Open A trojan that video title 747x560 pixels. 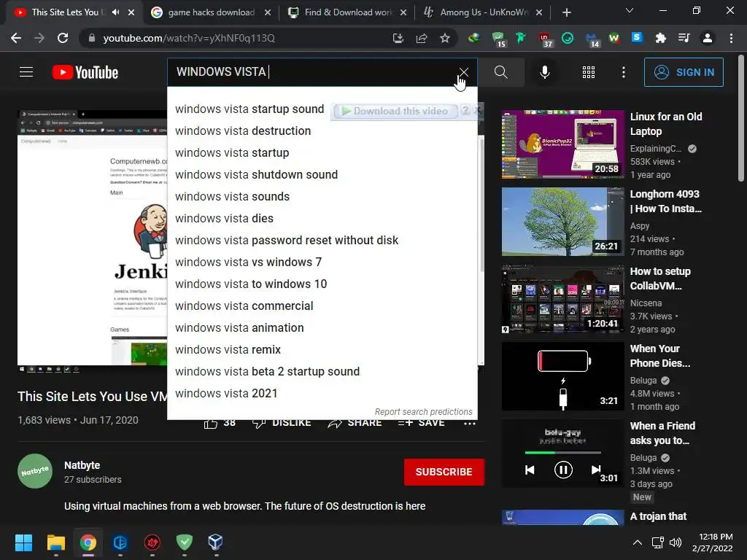coord(658,516)
